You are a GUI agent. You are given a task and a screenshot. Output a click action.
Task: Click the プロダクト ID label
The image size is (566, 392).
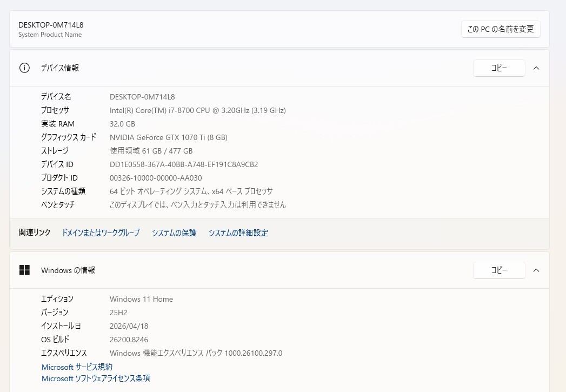pos(59,177)
